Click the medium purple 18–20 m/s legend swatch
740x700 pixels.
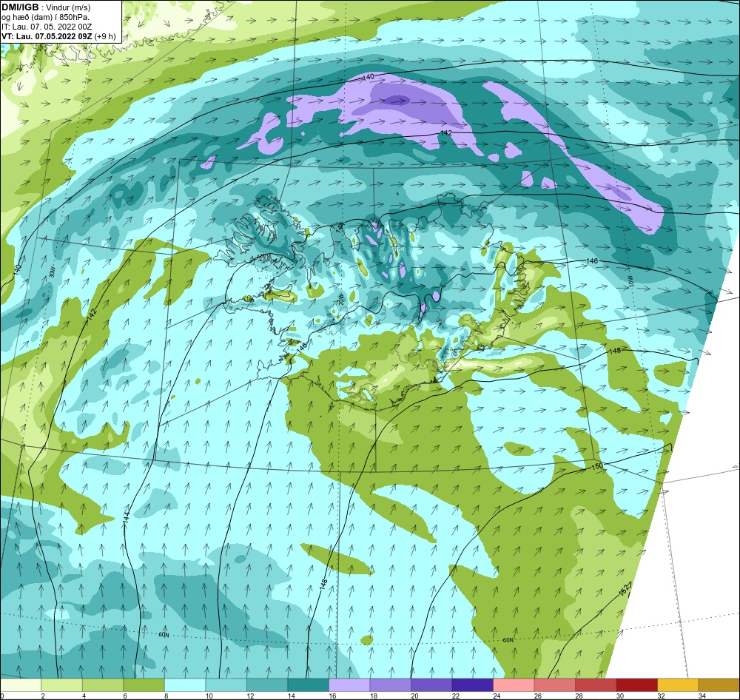coord(390,685)
